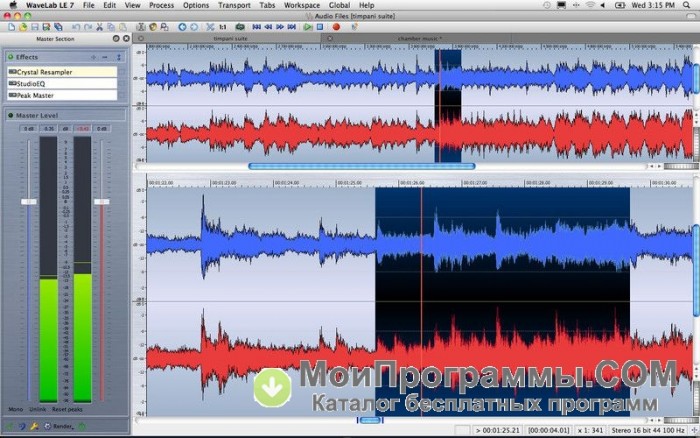The width and height of the screenshot is (700, 438).
Task: Click the round gray icon left of Master Section X
Action: (116, 39)
